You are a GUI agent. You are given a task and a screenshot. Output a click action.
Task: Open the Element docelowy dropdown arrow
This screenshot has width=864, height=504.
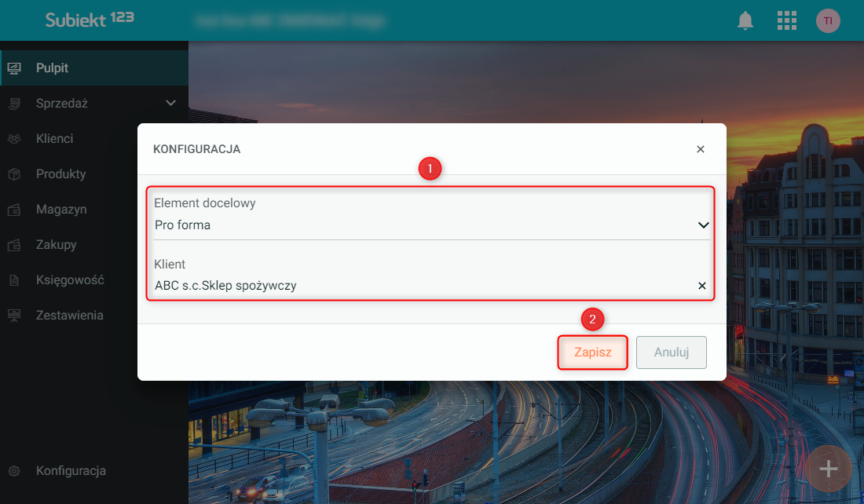click(x=703, y=225)
